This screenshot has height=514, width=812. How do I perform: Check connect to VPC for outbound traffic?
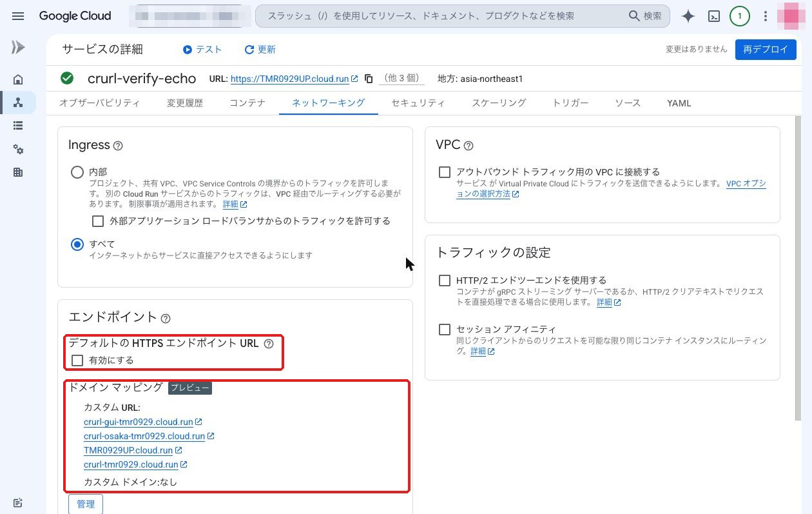pos(445,172)
